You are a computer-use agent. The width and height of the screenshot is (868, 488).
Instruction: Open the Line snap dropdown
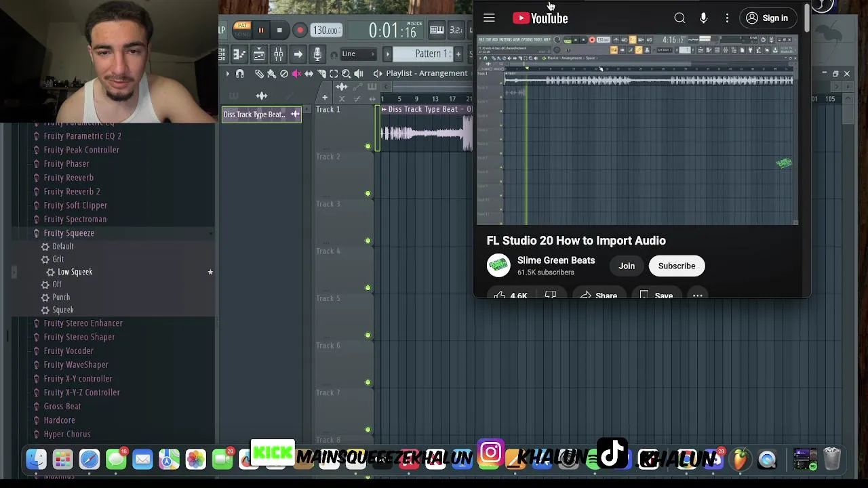click(357, 54)
